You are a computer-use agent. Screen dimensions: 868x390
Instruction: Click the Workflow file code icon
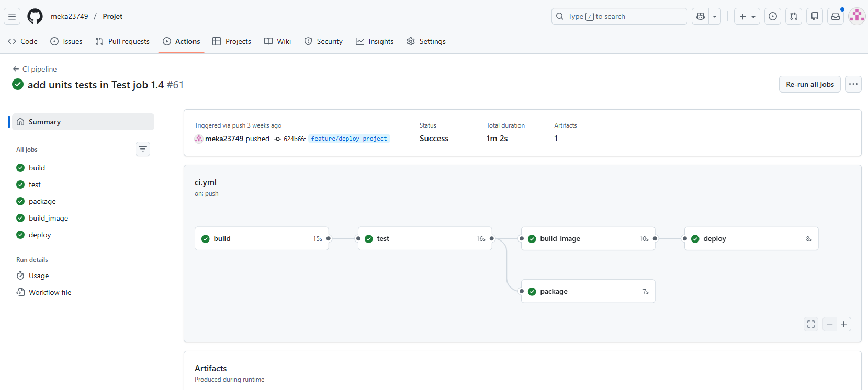click(x=20, y=292)
